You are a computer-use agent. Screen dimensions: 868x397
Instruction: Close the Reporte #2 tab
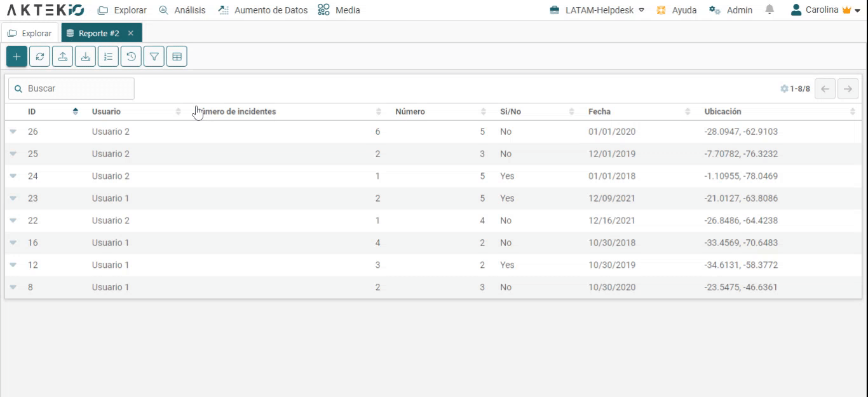click(x=131, y=33)
